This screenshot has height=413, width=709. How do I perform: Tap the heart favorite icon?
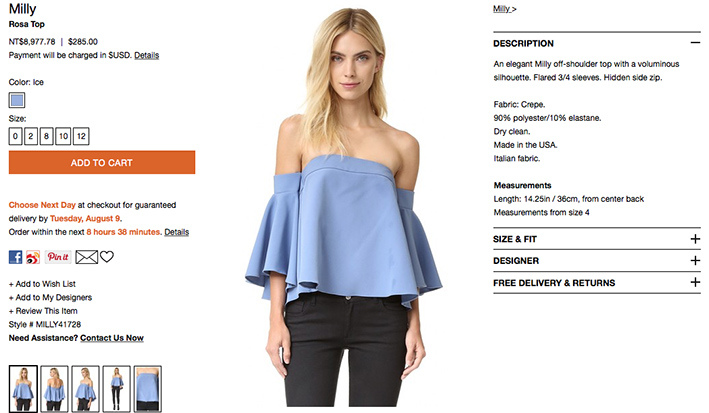tap(107, 256)
